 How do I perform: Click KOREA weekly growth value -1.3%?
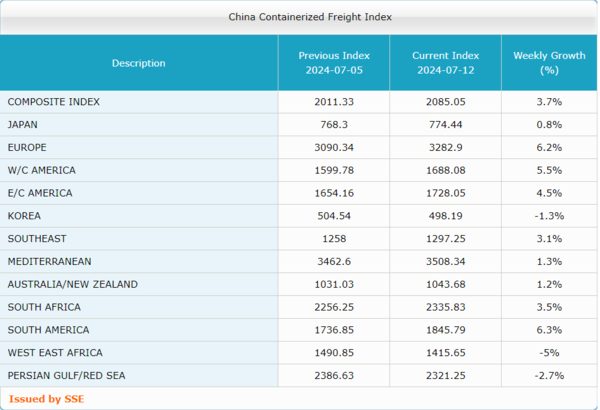pos(548,216)
